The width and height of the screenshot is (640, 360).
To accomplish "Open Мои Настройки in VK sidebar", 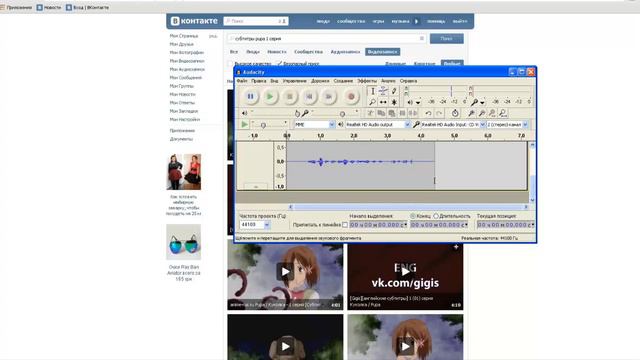I will tap(185, 120).
